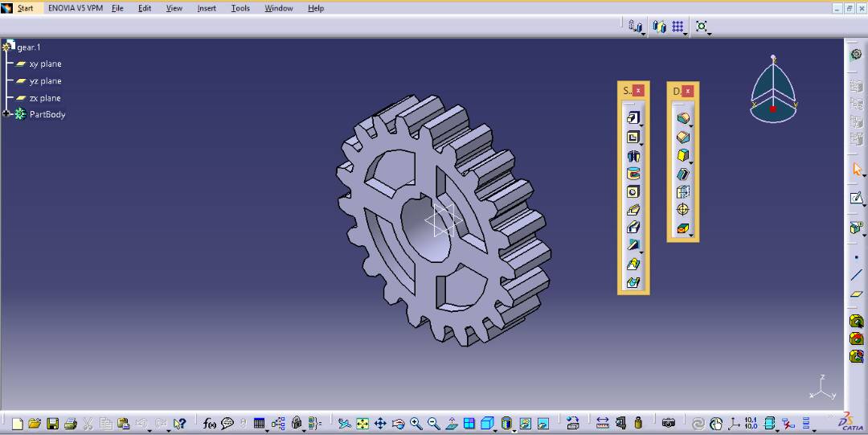Open the Tools menu
868x435 pixels.
coord(240,8)
